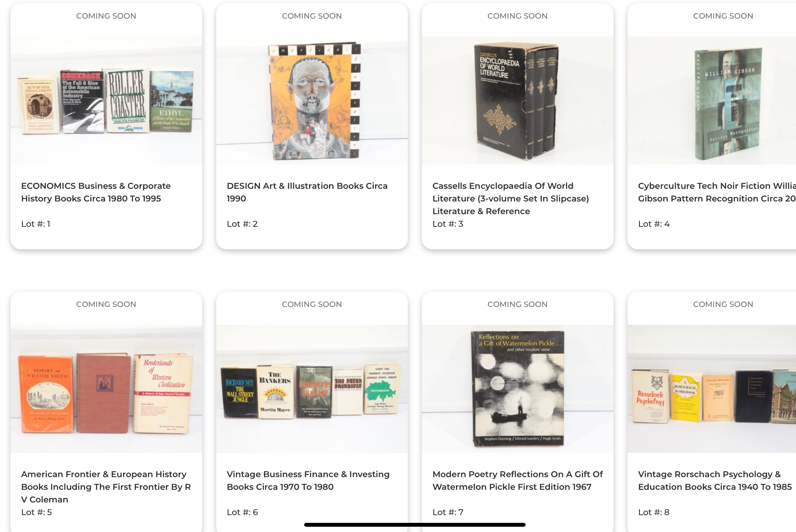
Task: Select the Lot #: 6 label
Action: pos(242,512)
